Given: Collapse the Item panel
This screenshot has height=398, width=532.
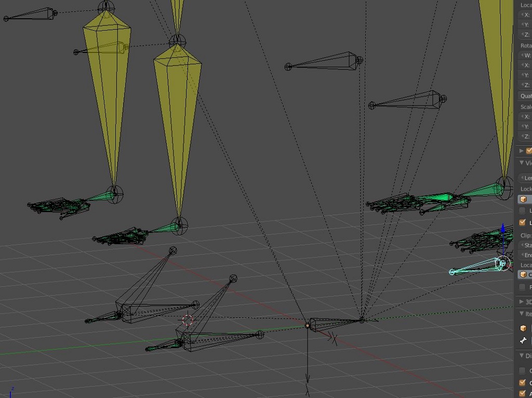Looking at the screenshot, I should 522,314.
